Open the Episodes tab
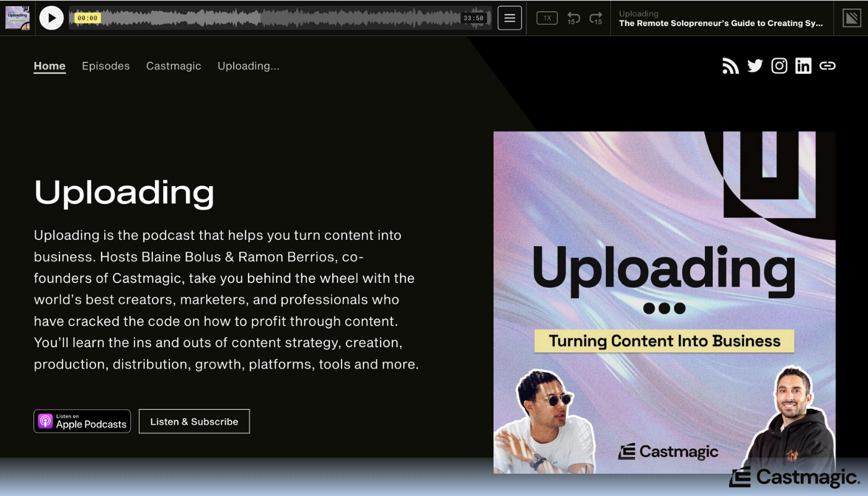Screen dimensions: 868x496 pos(106,66)
